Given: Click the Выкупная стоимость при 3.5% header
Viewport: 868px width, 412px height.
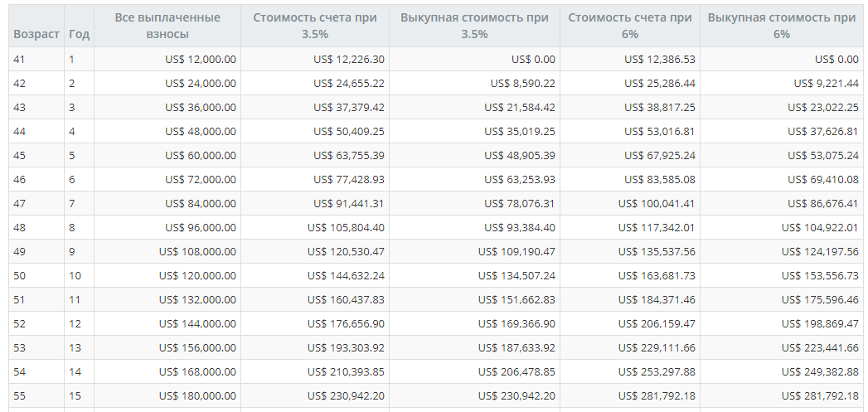Looking at the screenshot, I should 474,26.
